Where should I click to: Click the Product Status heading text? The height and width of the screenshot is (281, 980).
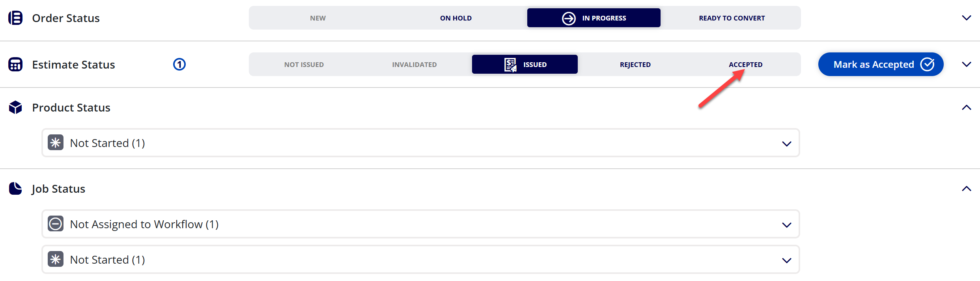click(x=71, y=108)
